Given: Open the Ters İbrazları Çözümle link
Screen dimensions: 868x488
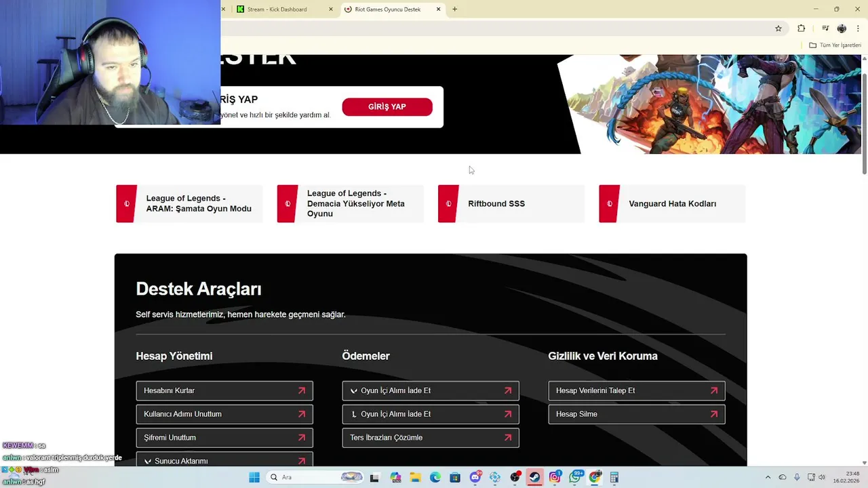Looking at the screenshot, I should click(431, 437).
